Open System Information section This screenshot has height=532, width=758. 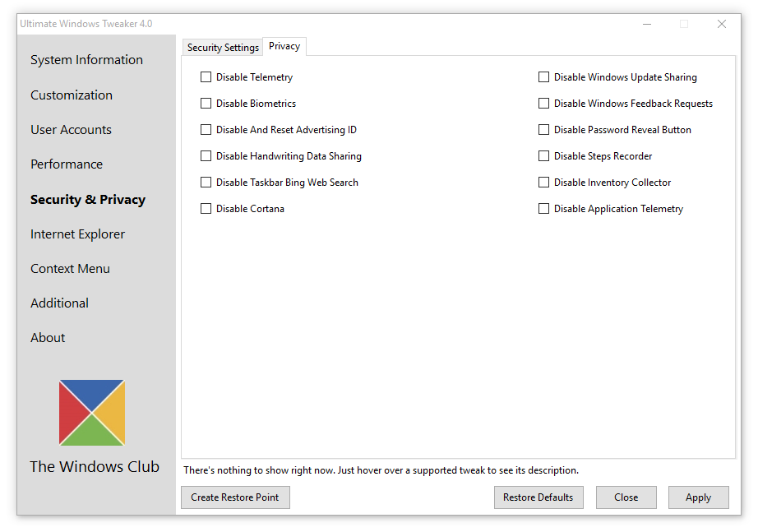pyautogui.click(x=86, y=60)
